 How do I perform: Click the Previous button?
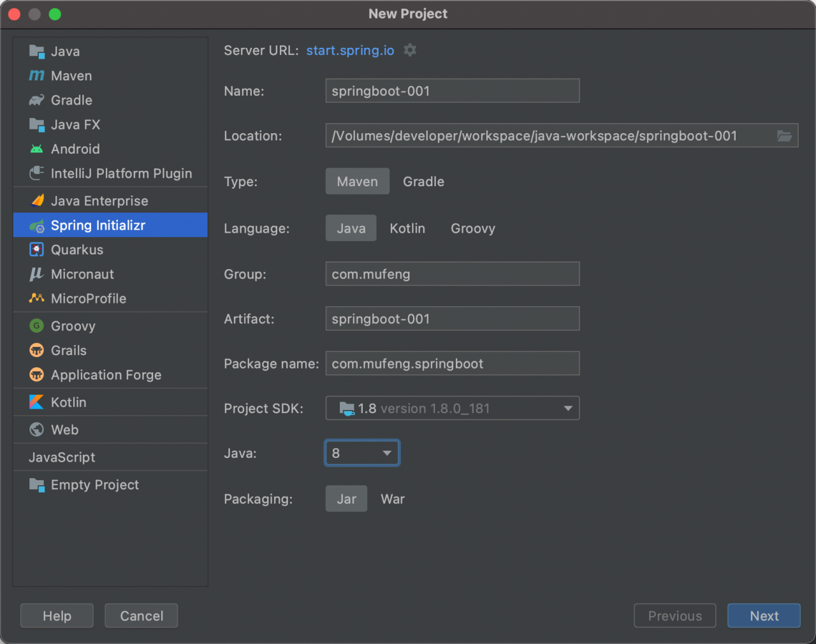[675, 616]
